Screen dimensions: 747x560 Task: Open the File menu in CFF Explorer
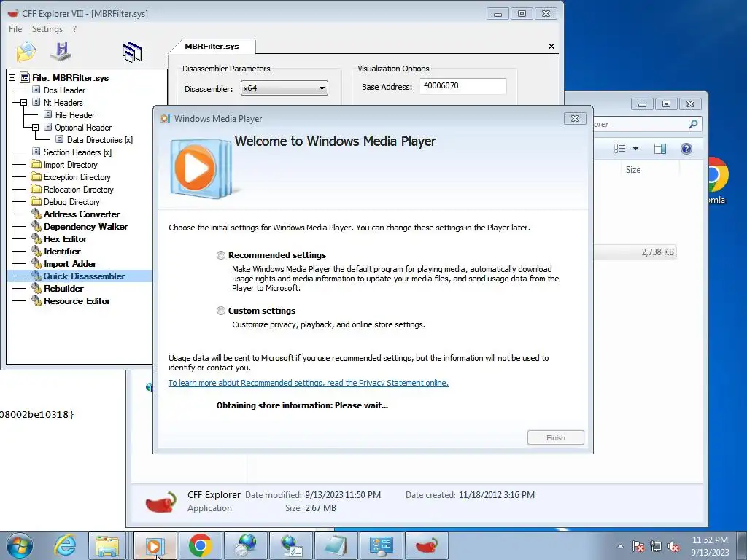(15, 29)
